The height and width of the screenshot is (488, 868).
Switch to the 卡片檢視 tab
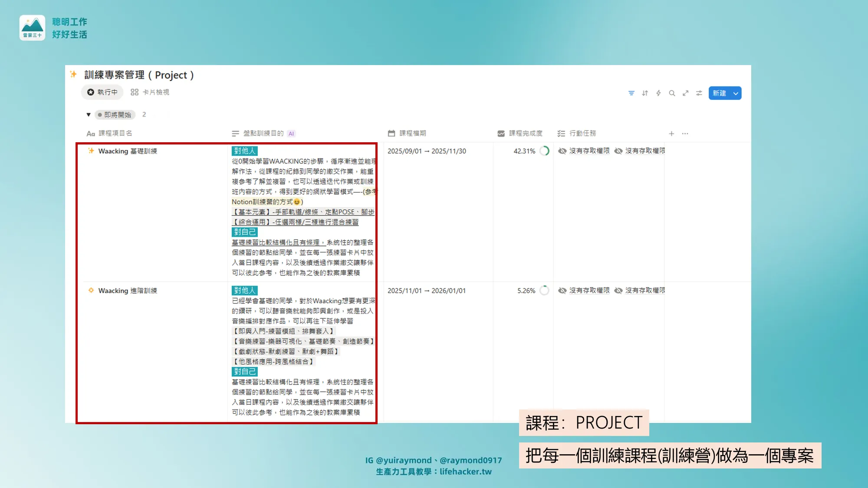coord(150,92)
